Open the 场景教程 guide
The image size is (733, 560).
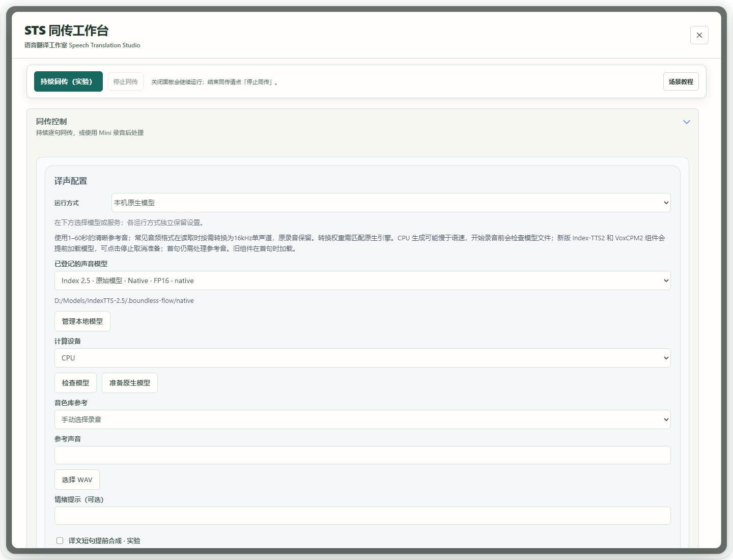pos(681,81)
